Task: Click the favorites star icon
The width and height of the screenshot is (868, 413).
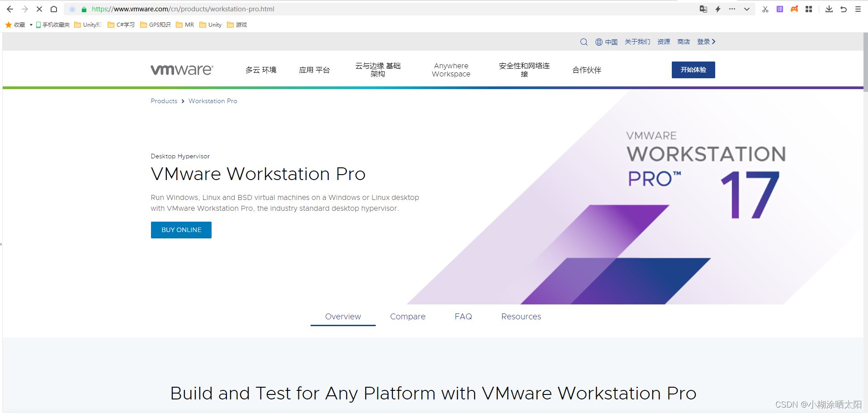Action: point(9,25)
